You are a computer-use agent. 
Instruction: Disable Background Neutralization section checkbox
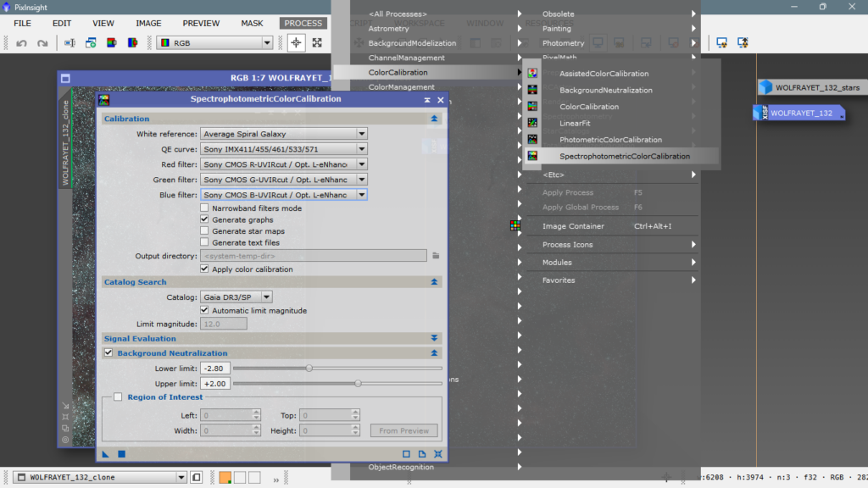click(108, 353)
